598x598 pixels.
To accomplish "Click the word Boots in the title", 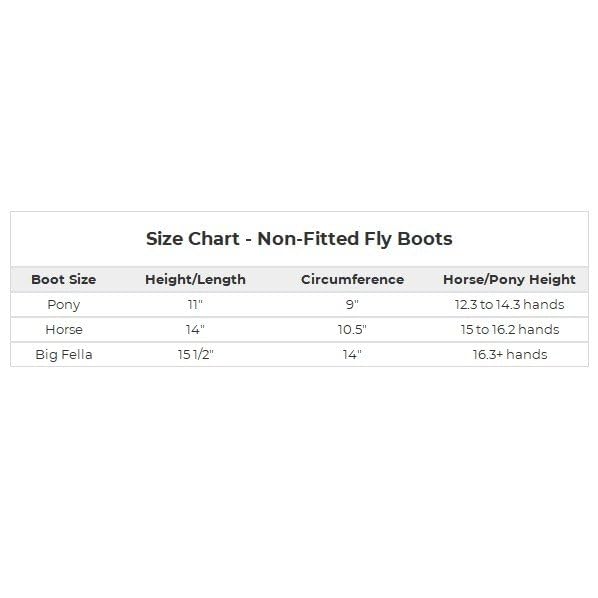I will [x=425, y=239].
